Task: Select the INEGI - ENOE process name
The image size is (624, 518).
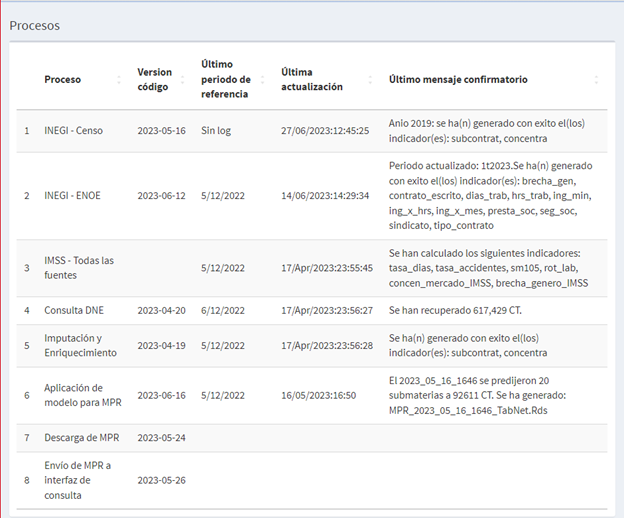Action: click(x=73, y=195)
